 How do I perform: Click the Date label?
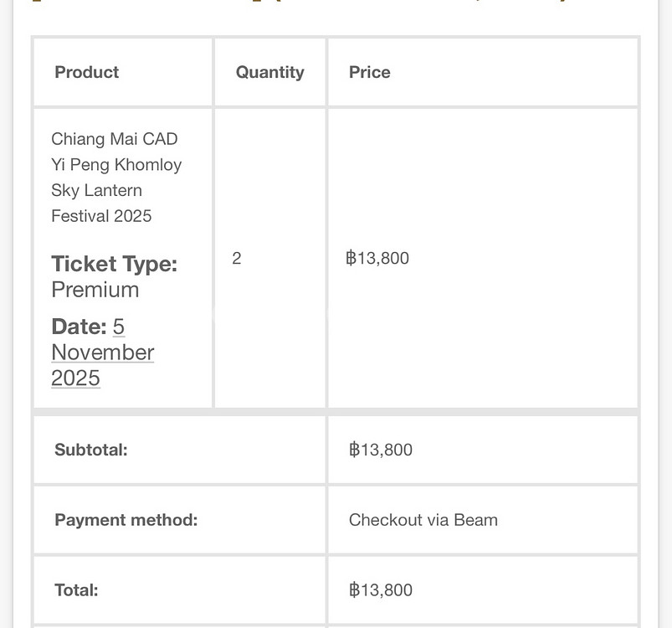point(79,327)
